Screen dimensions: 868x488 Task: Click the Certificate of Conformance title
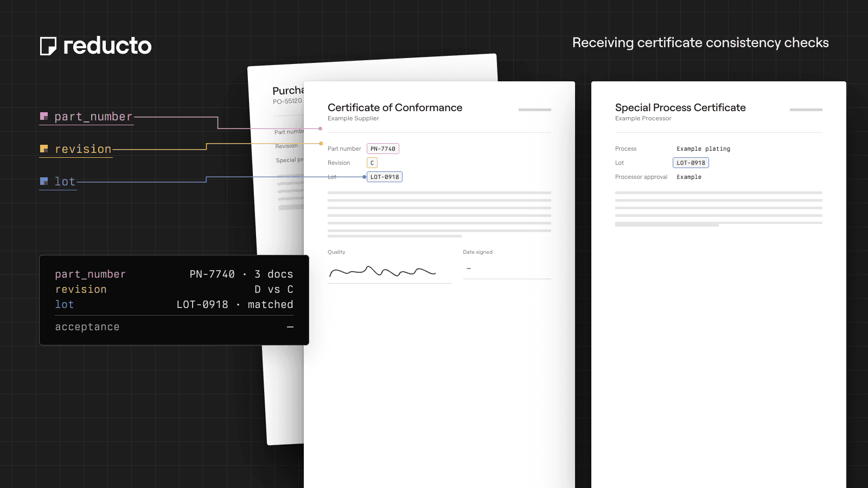[395, 107]
